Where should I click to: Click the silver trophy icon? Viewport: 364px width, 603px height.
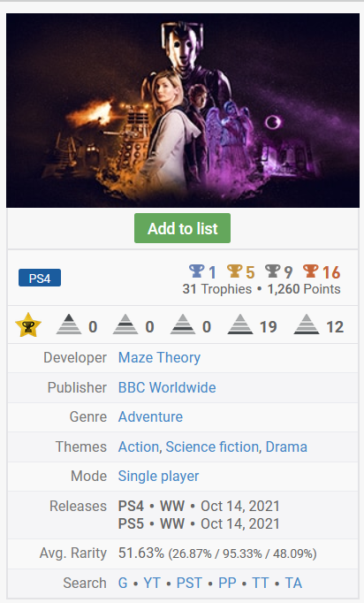(272, 271)
